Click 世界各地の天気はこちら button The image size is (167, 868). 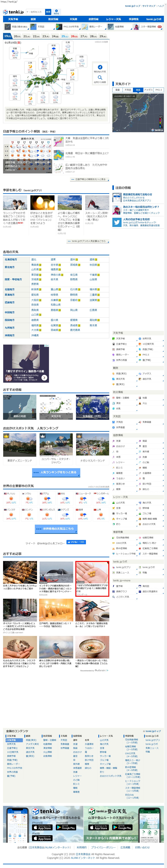pyautogui.click(x=56, y=529)
